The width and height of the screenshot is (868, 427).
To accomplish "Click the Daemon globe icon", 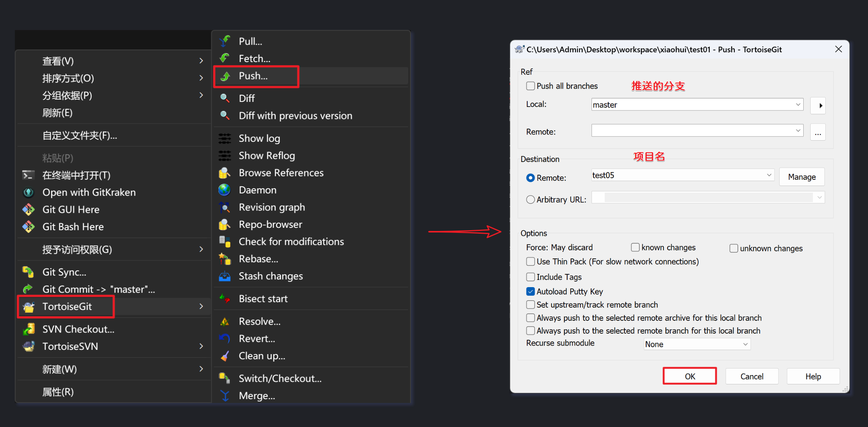I will (224, 190).
